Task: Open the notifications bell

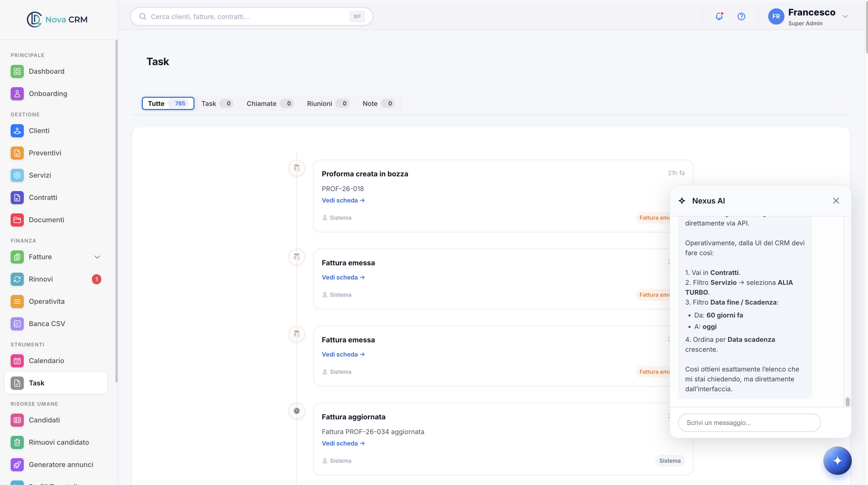Action: click(719, 16)
